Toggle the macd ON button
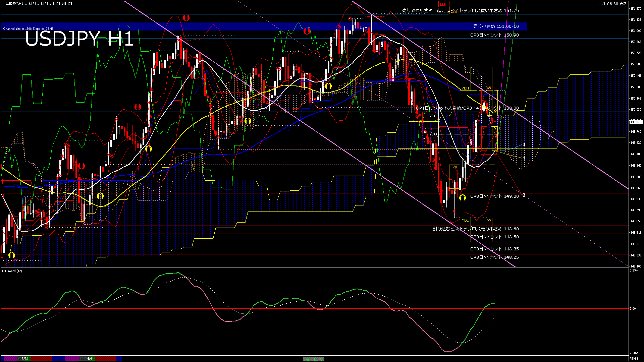644x362 pixels. click(x=314, y=359)
